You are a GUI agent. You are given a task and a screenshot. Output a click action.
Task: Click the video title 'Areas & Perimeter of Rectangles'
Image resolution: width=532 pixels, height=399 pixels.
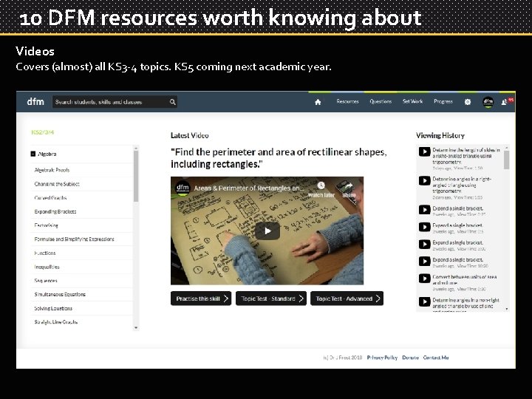pos(248,188)
